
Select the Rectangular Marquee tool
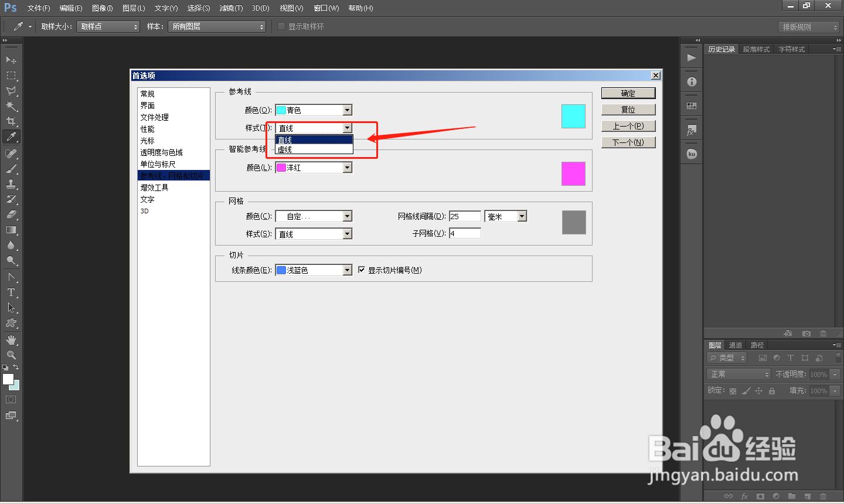(11, 76)
